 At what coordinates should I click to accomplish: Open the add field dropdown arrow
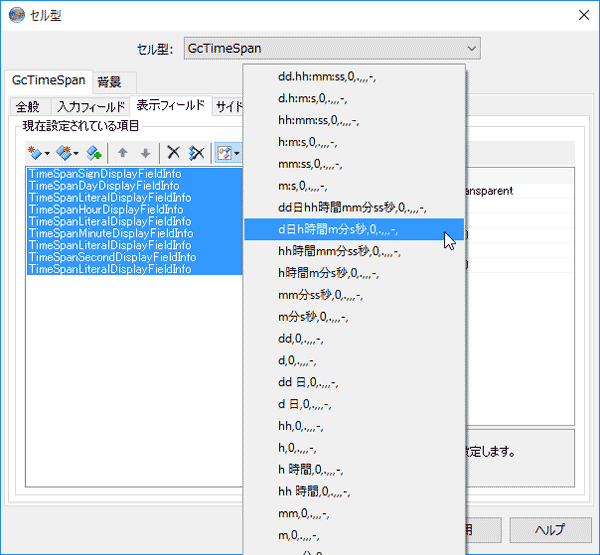coord(47,153)
